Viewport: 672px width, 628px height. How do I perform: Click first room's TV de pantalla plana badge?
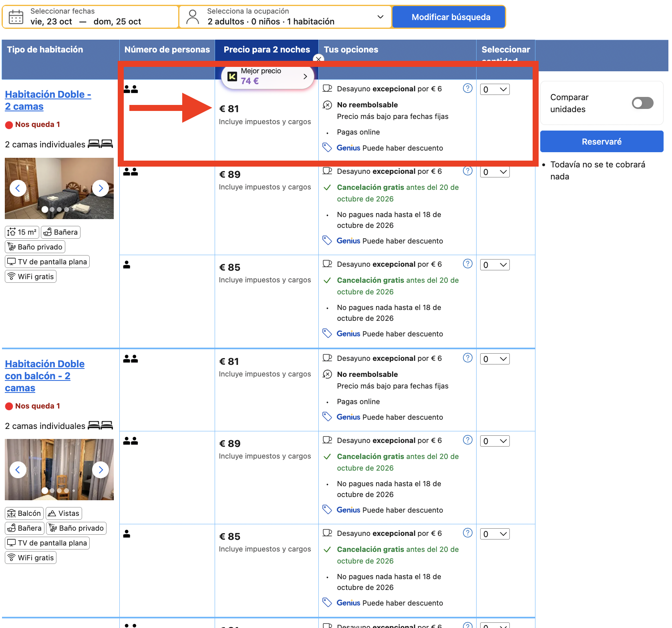click(47, 262)
